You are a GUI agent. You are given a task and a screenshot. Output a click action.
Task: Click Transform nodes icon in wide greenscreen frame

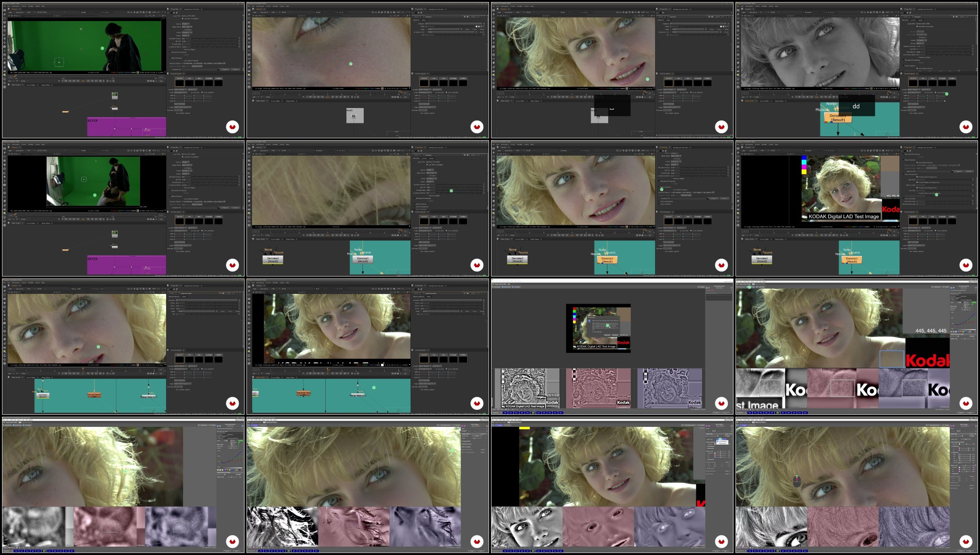(4, 42)
